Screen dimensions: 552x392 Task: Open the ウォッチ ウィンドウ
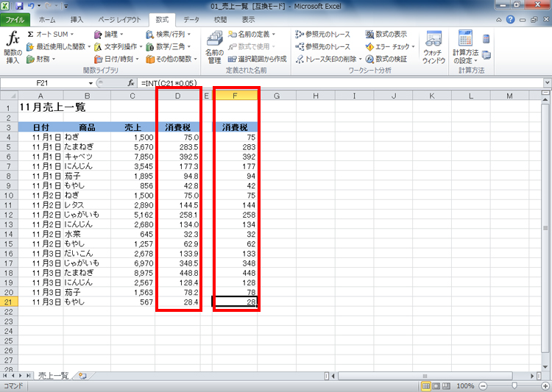coord(434,47)
